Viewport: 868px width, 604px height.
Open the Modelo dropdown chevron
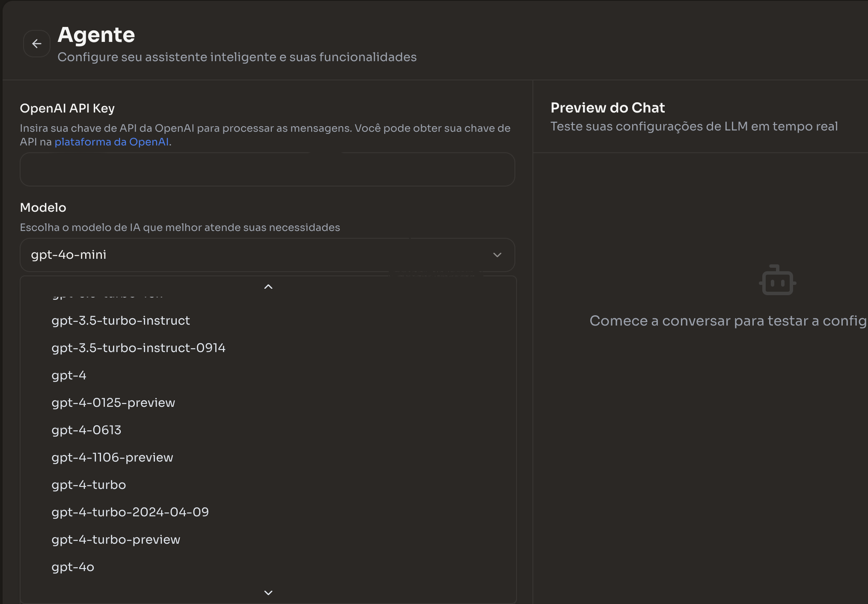point(497,255)
